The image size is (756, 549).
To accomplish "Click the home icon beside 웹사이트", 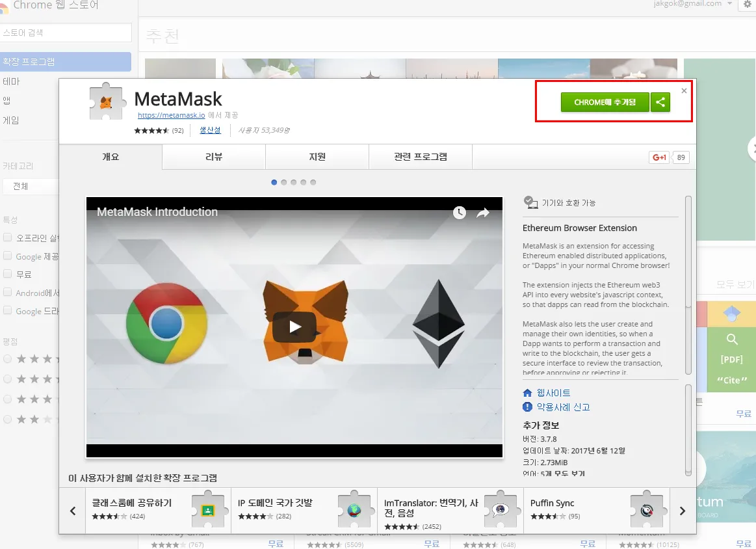I will point(527,393).
